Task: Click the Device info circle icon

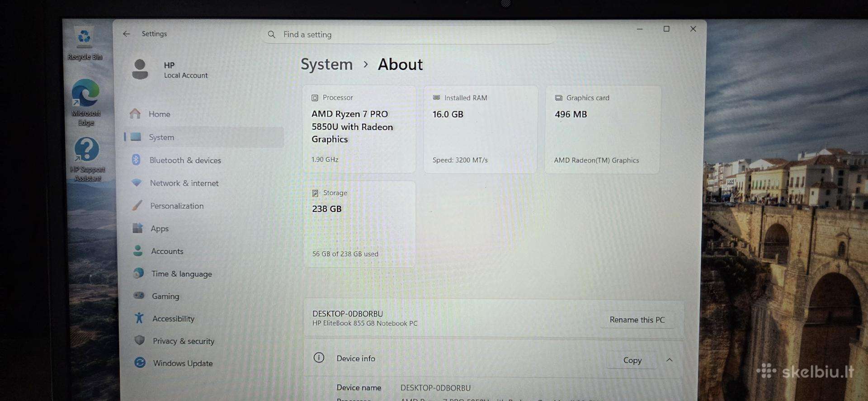Action: tap(319, 358)
